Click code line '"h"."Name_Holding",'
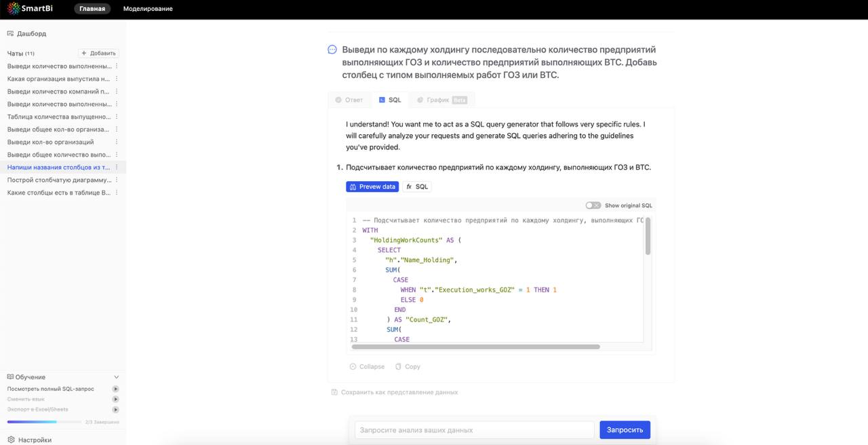This screenshot has height=445, width=868. (x=421, y=260)
